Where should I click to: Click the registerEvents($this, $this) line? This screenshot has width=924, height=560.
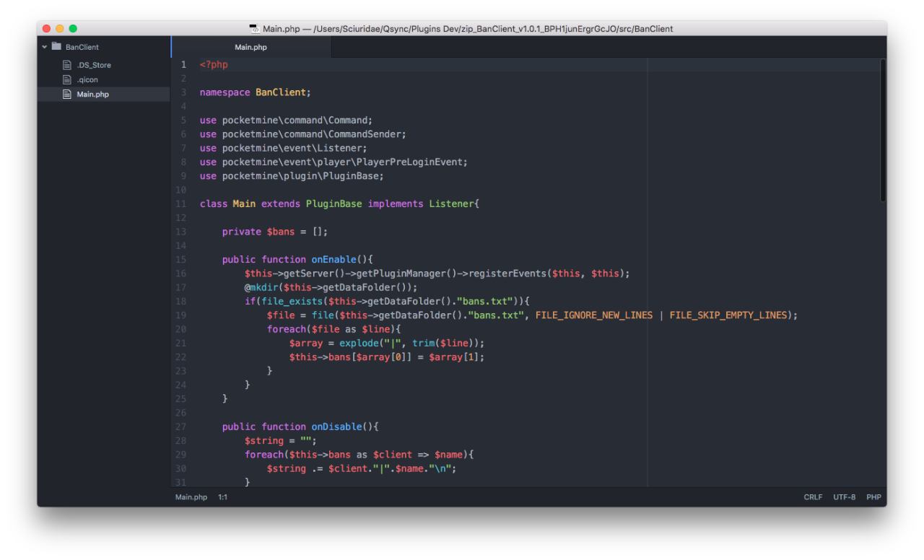[437, 274]
